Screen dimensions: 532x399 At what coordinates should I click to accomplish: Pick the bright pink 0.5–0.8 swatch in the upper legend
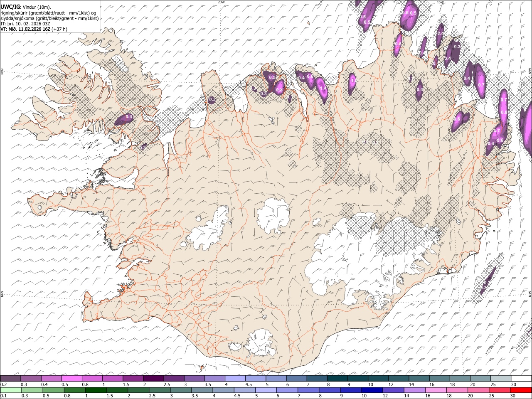71,379
